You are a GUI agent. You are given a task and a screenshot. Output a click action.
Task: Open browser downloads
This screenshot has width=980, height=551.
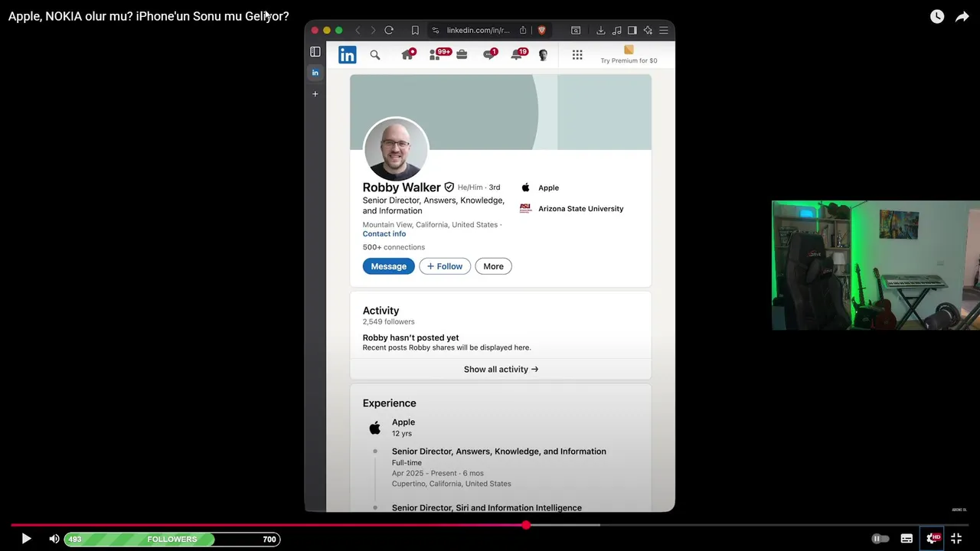coord(601,31)
